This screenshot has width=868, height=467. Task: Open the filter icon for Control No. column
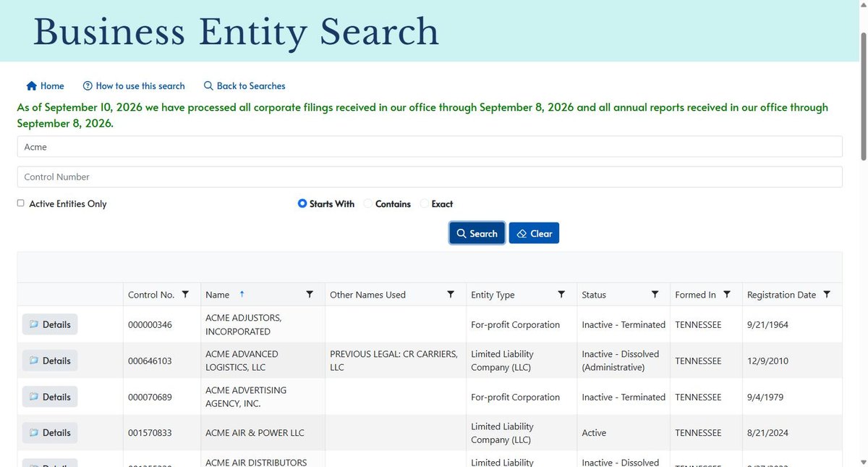(x=185, y=295)
